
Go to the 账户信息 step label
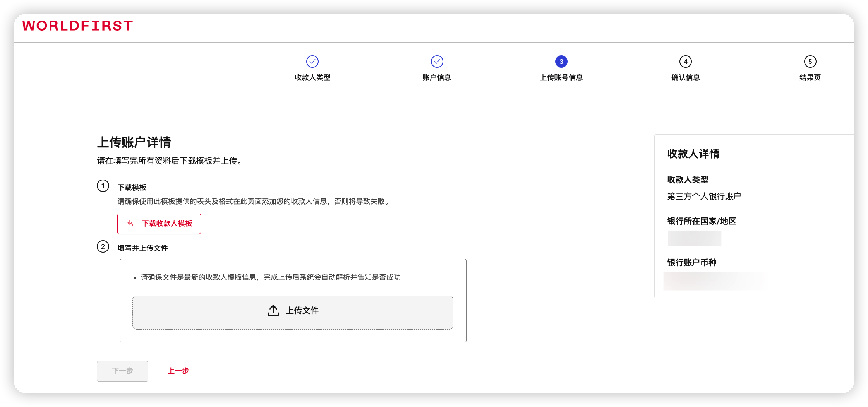(437, 78)
